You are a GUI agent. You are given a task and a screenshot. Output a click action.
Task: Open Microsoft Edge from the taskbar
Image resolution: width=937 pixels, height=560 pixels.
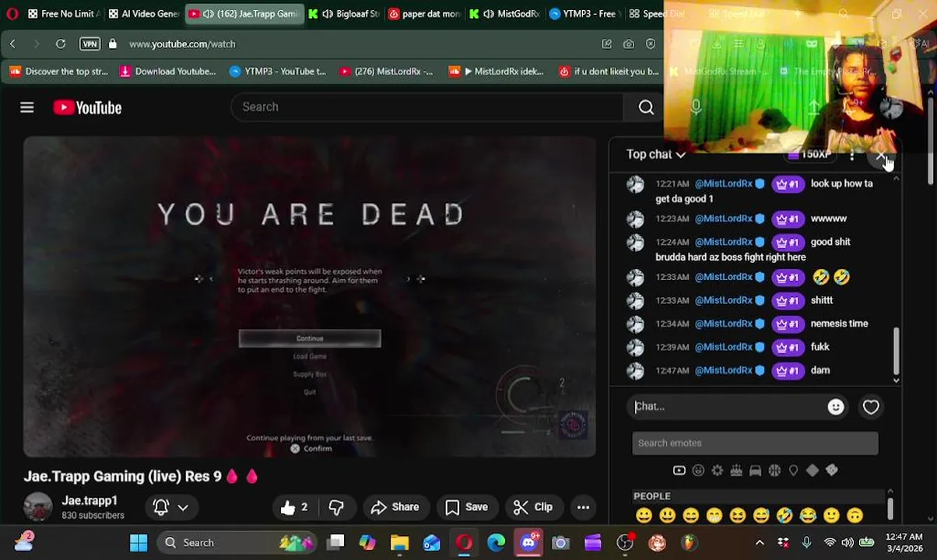496,543
